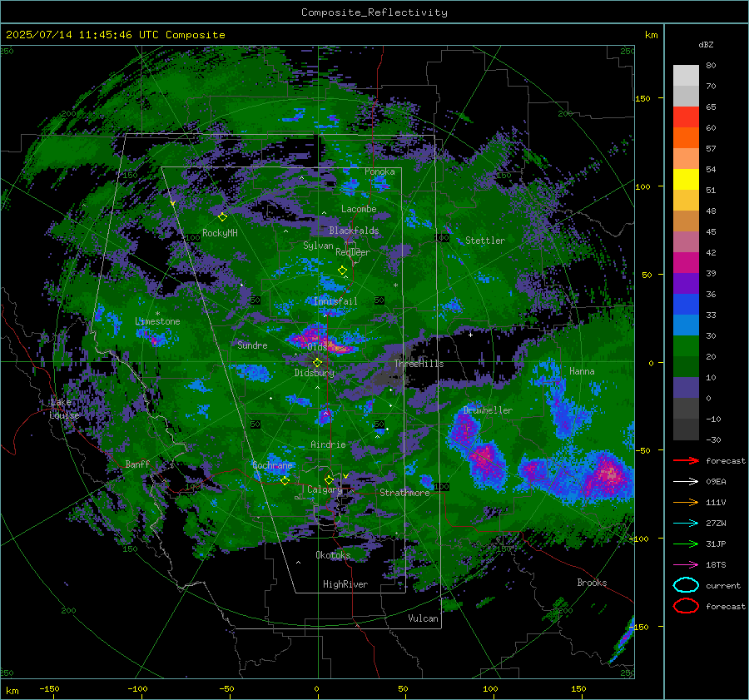Click the Lake Louise label
The width and height of the screenshot is (749, 700).
(x=64, y=409)
